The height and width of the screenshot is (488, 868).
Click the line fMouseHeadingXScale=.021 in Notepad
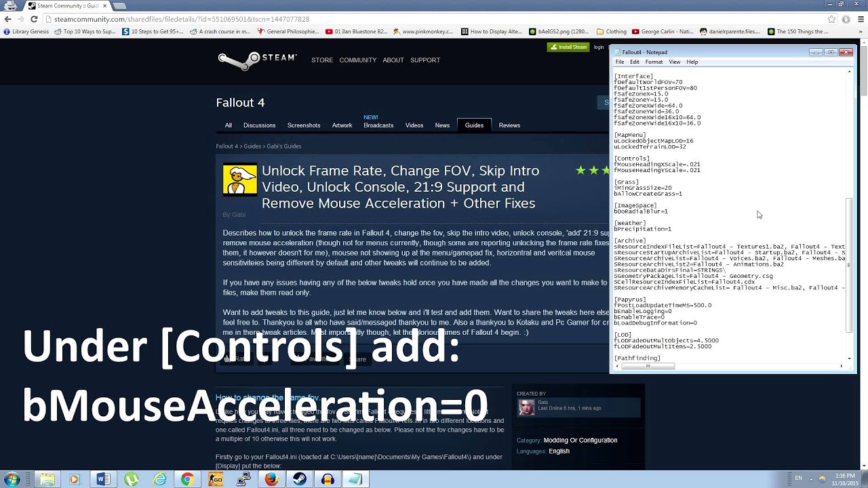pyautogui.click(x=657, y=165)
